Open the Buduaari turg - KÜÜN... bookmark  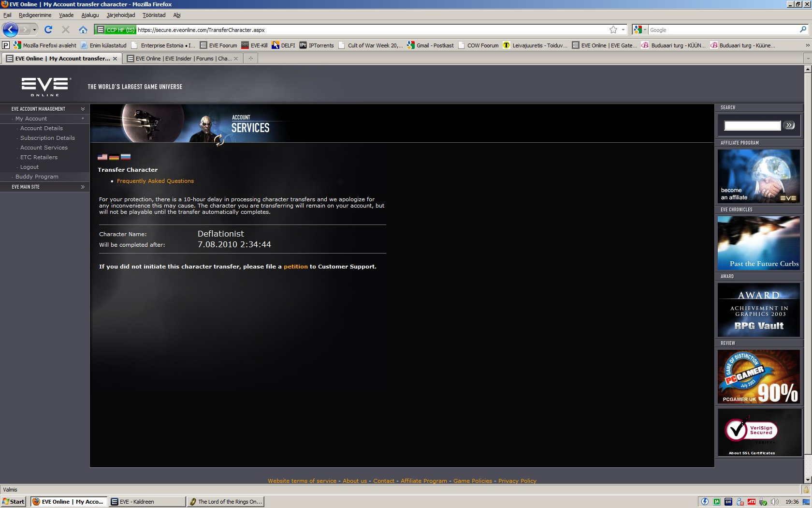point(673,45)
